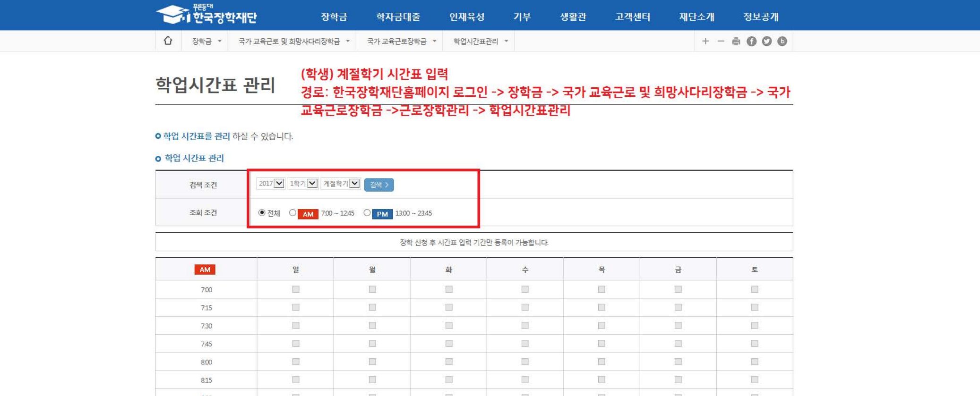Share page via Twitter icon
The height and width of the screenshot is (396, 980).
click(766, 42)
